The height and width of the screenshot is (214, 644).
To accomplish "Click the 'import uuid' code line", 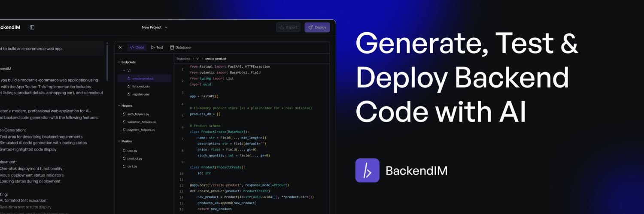I will click(200, 84).
